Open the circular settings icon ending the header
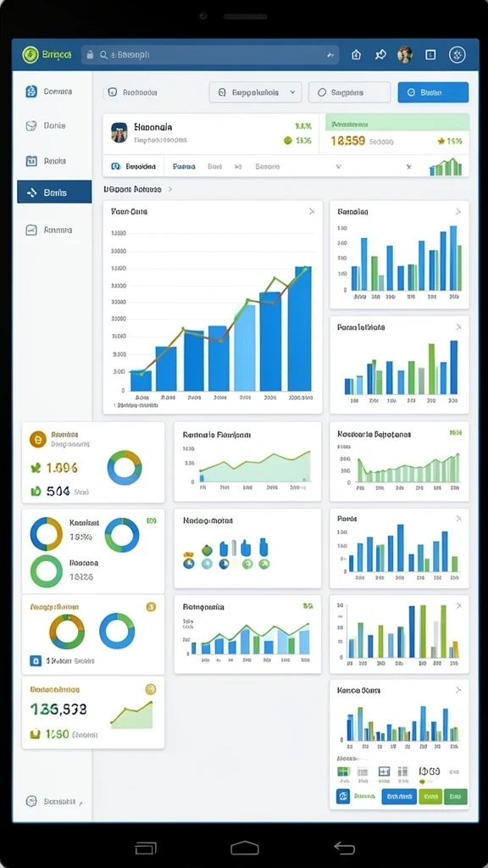 click(457, 55)
